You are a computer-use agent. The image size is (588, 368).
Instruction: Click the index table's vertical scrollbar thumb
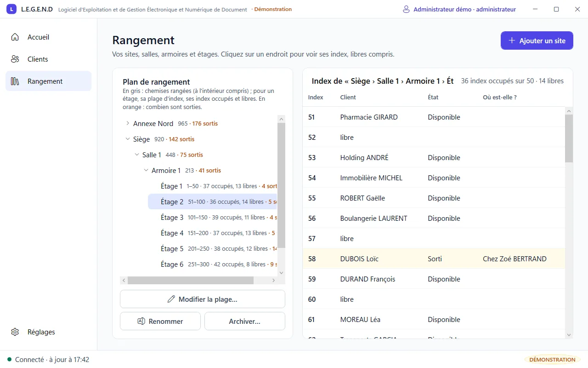(569, 138)
